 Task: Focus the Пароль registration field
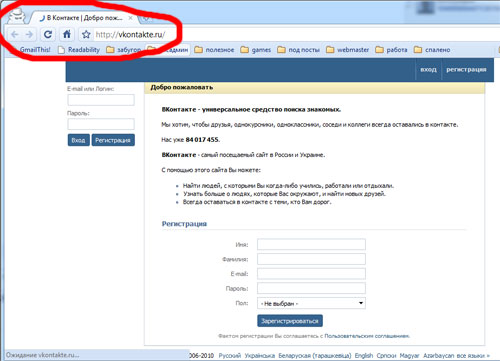point(311,288)
